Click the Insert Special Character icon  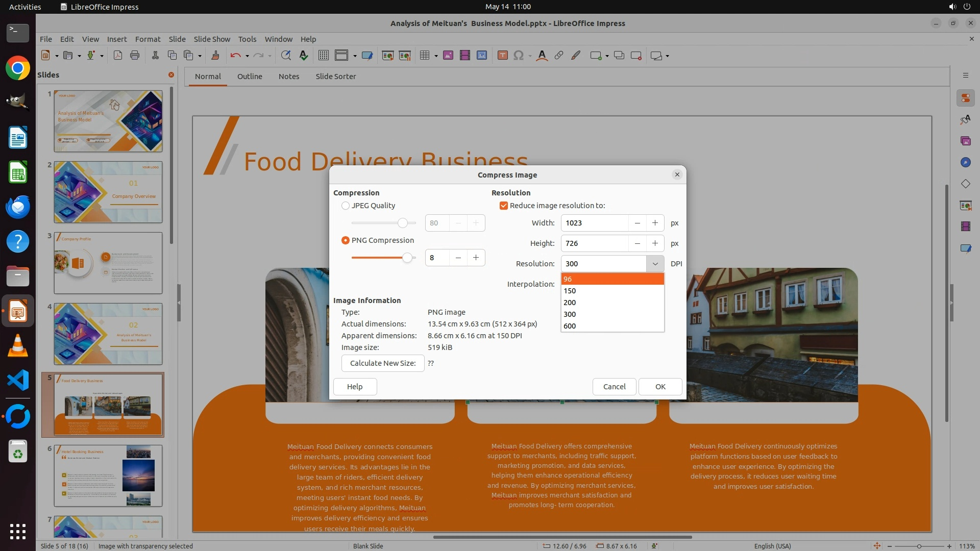pos(519,56)
